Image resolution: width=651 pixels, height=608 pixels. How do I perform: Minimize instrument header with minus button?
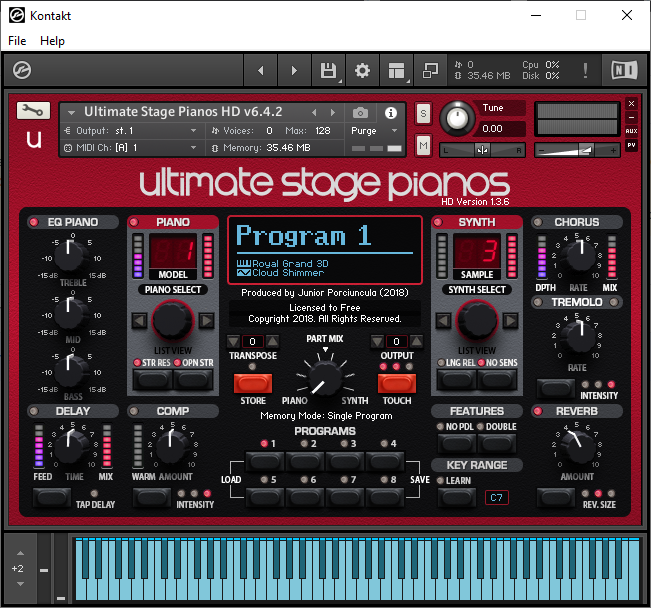coord(631,117)
